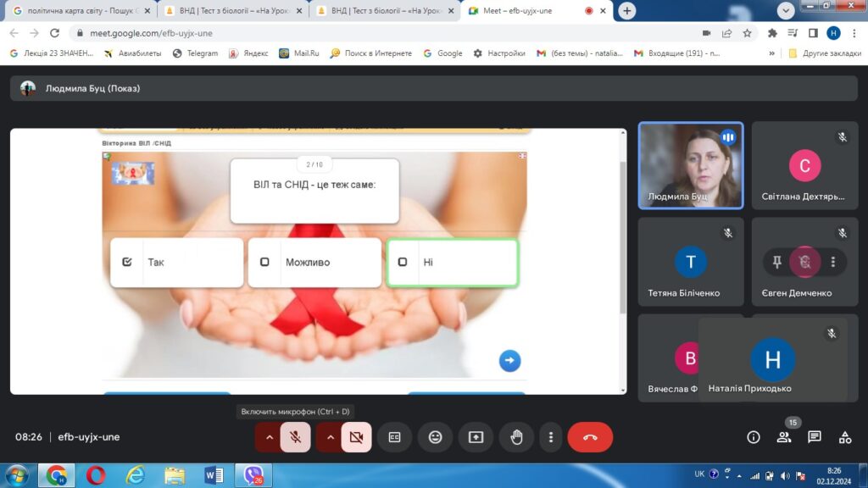Click the present screen button
This screenshot has width=868, height=488.
click(476, 437)
